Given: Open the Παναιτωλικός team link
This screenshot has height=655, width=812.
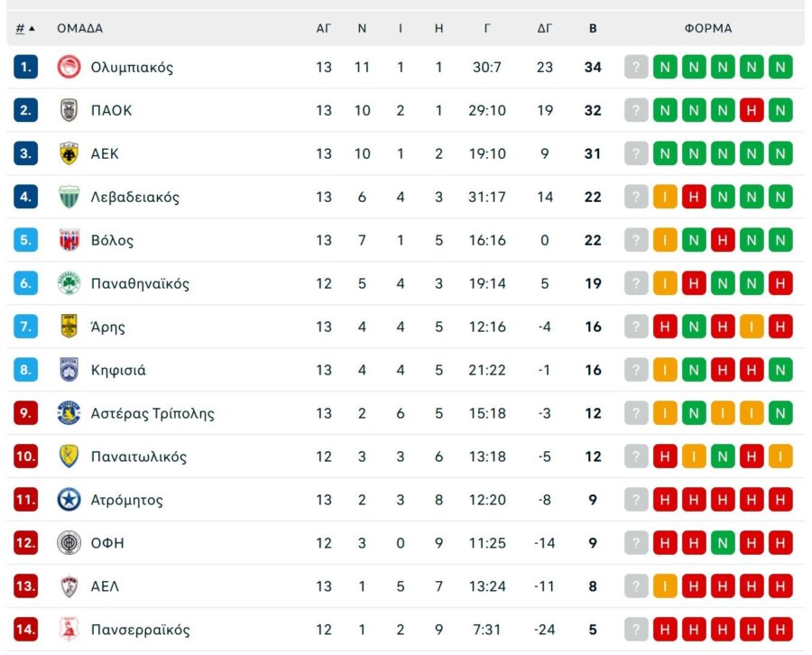Looking at the screenshot, I should click(139, 457).
